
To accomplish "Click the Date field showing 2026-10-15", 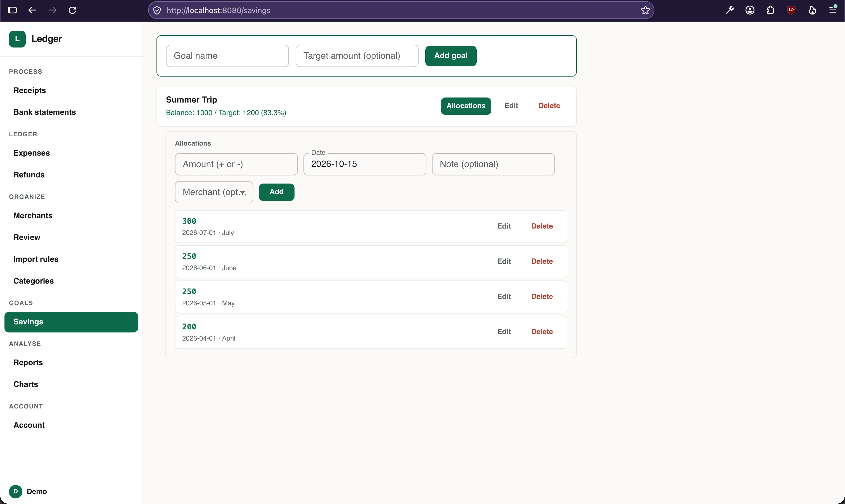I will coord(364,164).
